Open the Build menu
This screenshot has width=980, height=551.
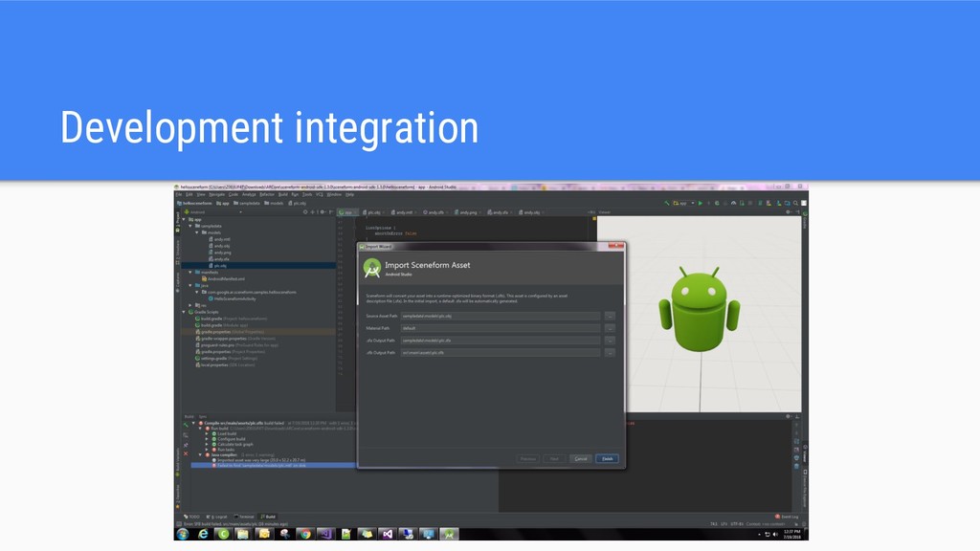(x=283, y=194)
